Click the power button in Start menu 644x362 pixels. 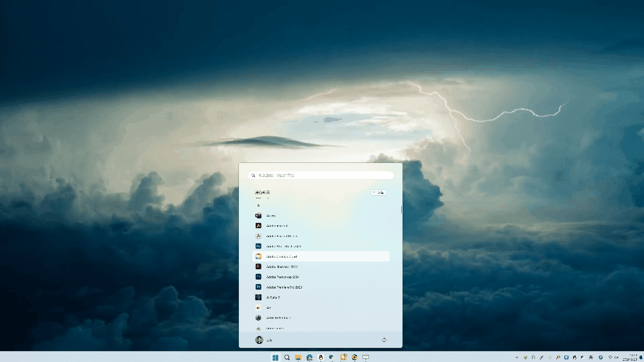pyautogui.click(x=384, y=339)
